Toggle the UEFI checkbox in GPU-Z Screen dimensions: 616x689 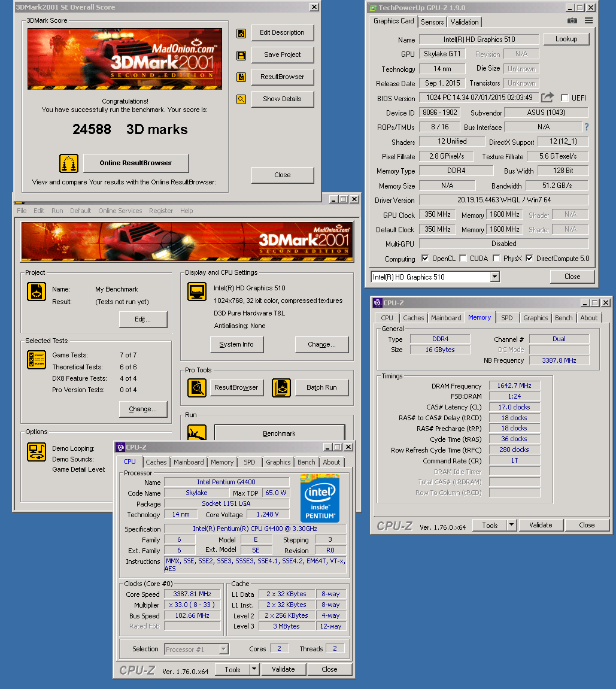565,98
